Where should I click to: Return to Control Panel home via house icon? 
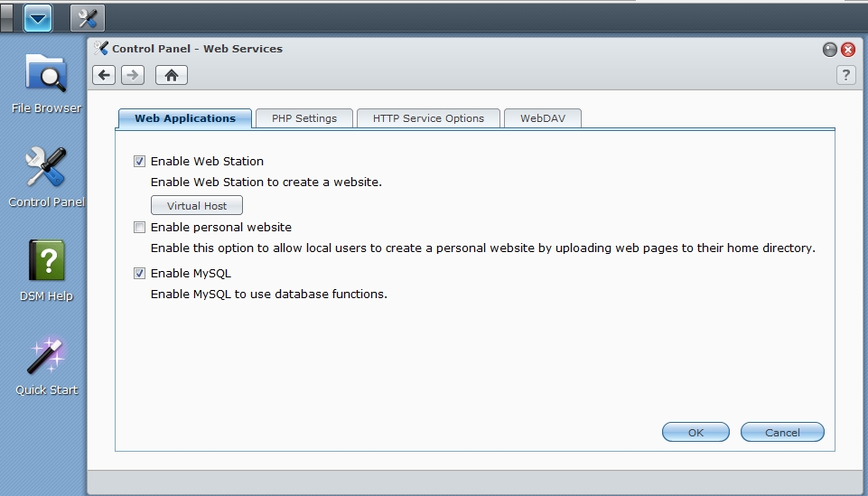[x=171, y=75]
